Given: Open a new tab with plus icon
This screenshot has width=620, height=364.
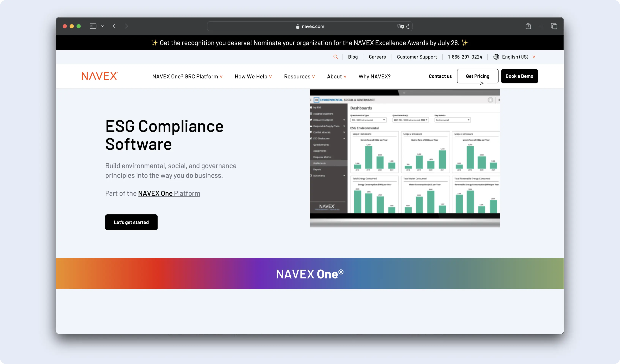Looking at the screenshot, I should (541, 26).
